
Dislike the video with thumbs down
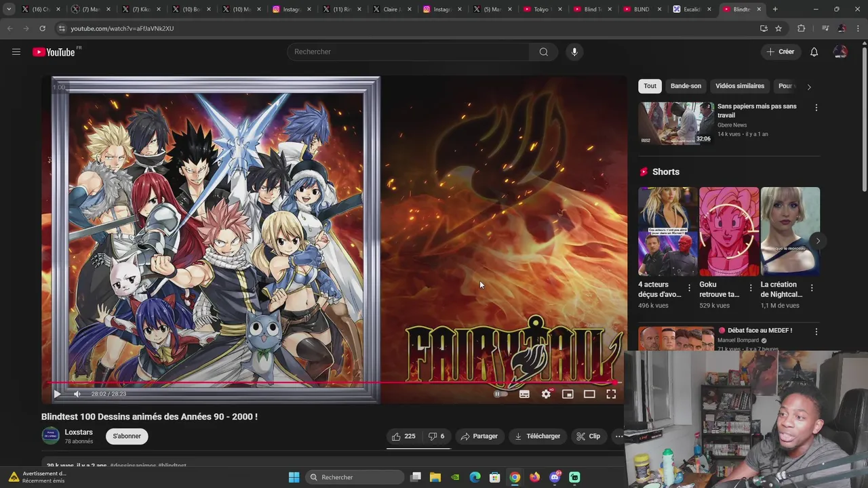tap(436, 436)
